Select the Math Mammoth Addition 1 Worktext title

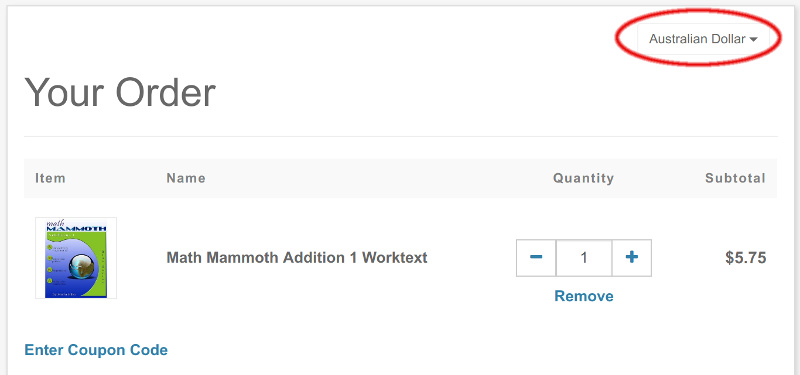(297, 258)
